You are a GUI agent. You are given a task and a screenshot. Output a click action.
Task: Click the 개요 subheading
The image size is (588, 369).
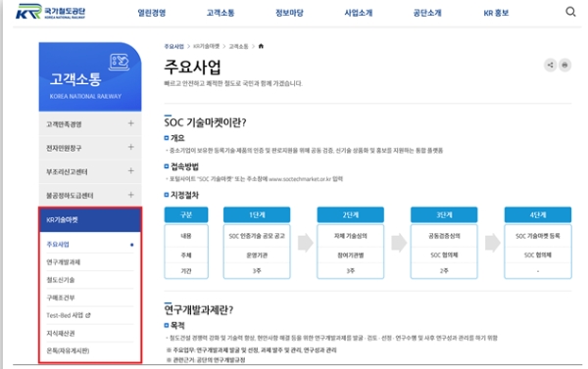[177, 138]
